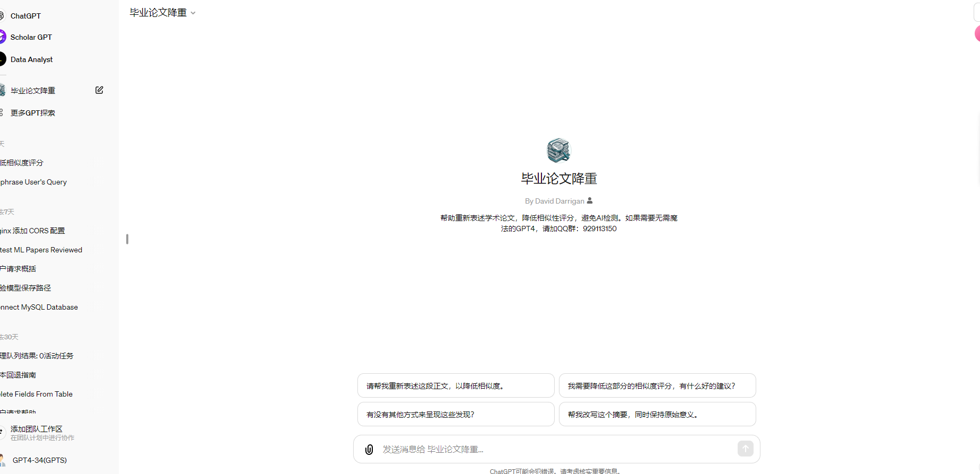Focus the message input 发送消息给 毕业论文降重
This screenshot has width=980, height=474.
coord(557,449)
